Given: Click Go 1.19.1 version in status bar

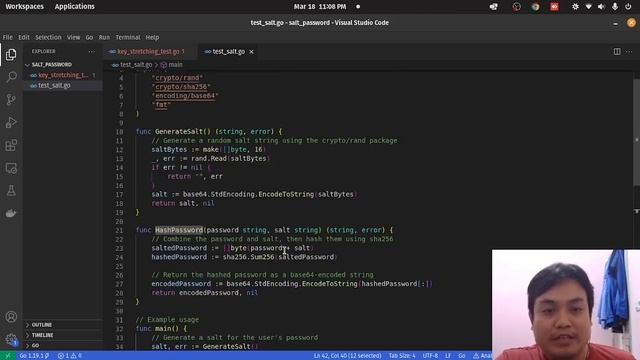Looking at the screenshot, I should point(34,356).
